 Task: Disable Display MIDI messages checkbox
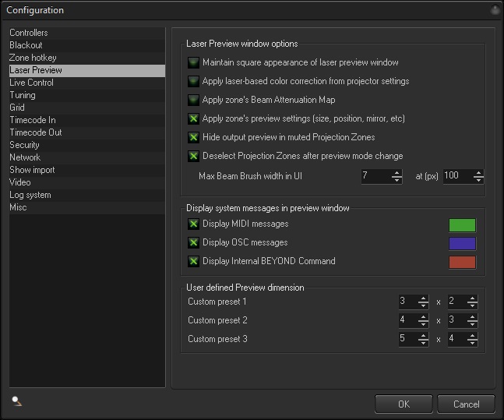click(193, 224)
